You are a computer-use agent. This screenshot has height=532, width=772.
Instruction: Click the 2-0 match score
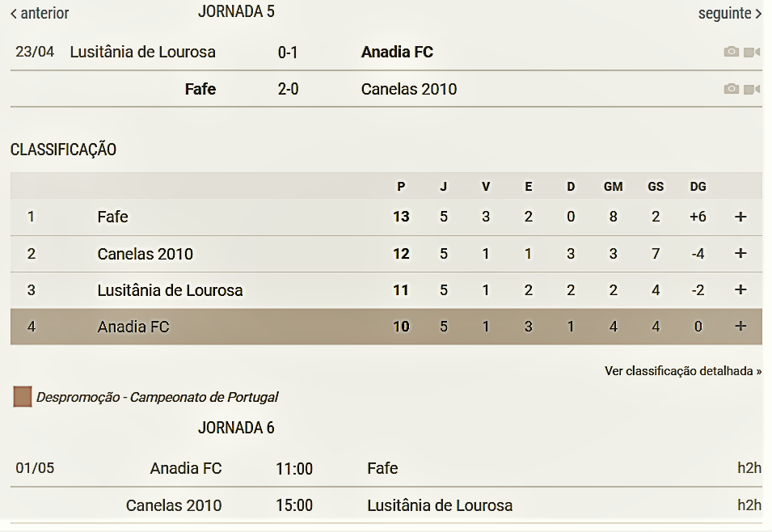288,89
